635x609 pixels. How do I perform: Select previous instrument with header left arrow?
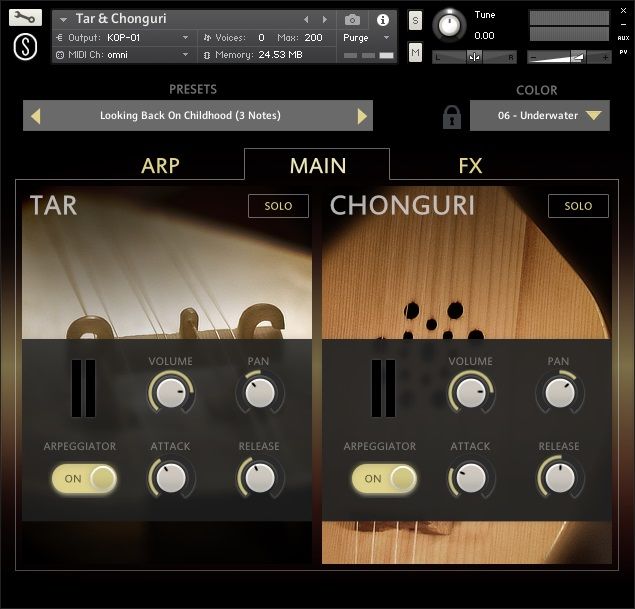(x=306, y=19)
